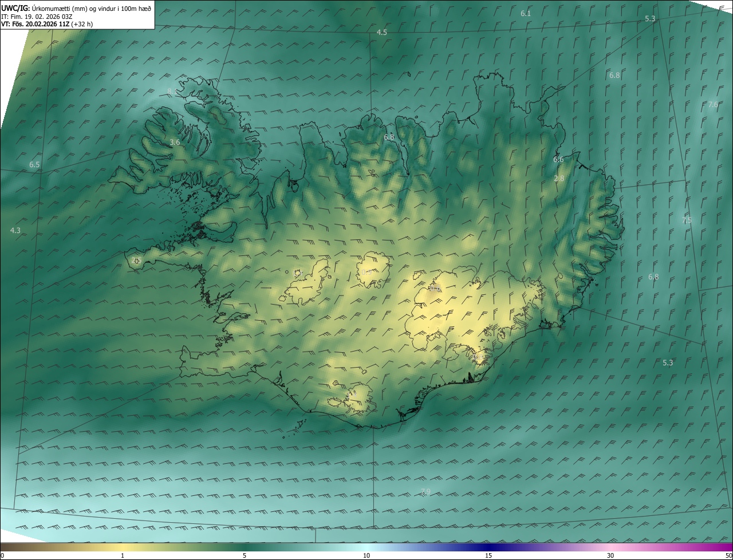Click the map value '7.6'
Screen dimensions: 733x560
[x=713, y=105]
